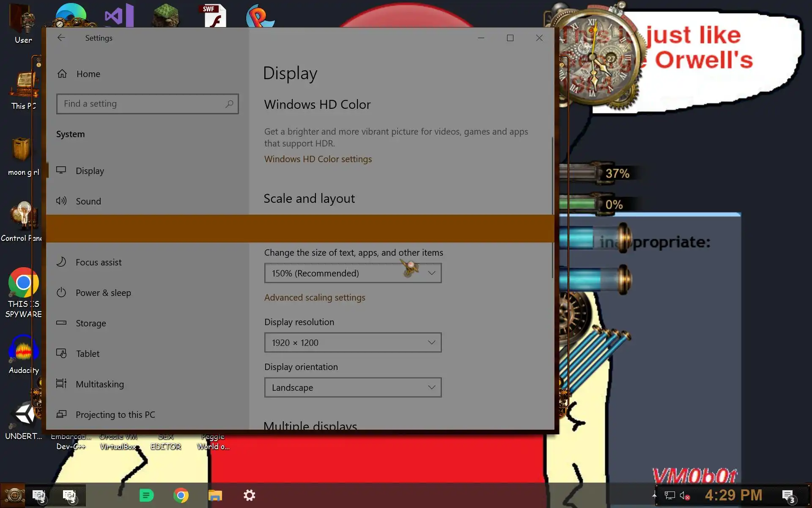The image size is (812, 508).
Task: Go to the Storage settings
Action: click(x=91, y=323)
